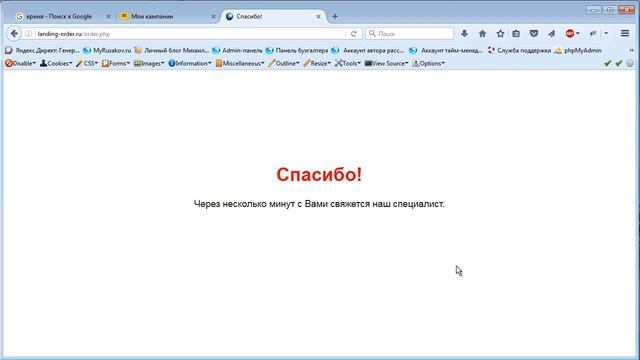Viewport: 640px width, 360px height.
Task: Expand the Tools developer menu
Action: coord(348,63)
